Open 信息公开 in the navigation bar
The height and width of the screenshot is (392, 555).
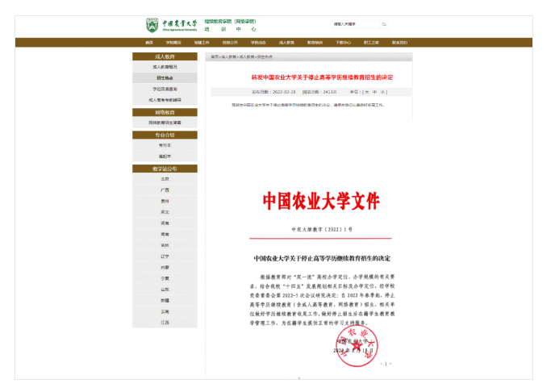230,43
